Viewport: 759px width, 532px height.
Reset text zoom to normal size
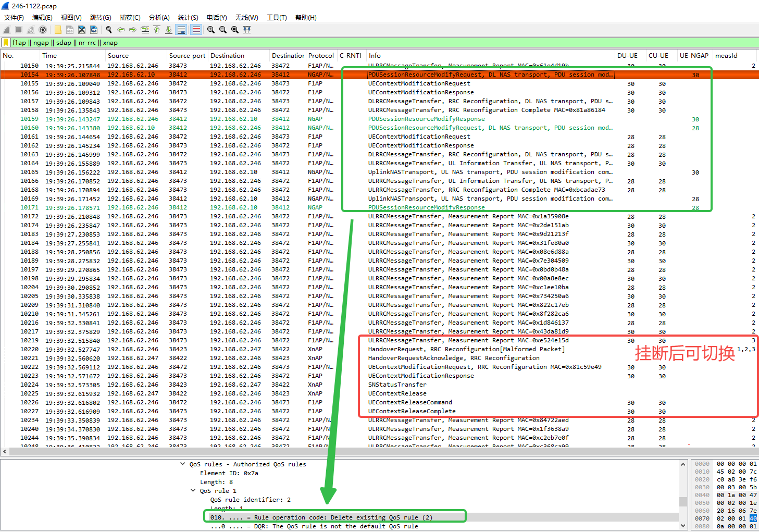235,30
